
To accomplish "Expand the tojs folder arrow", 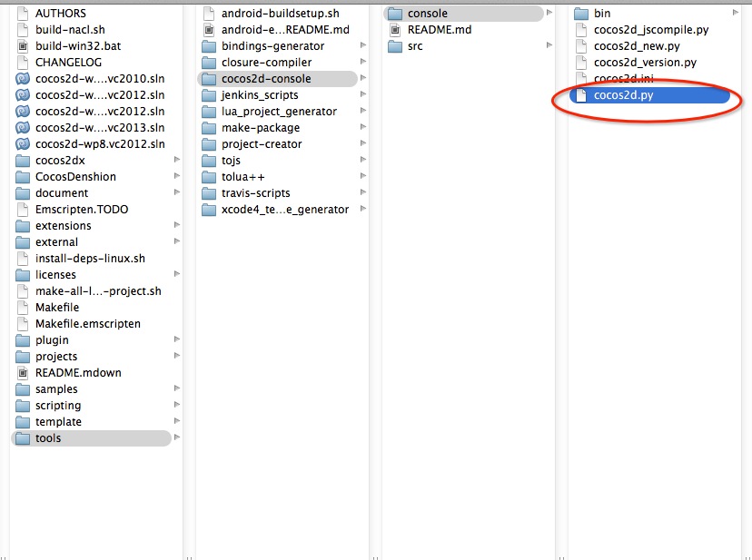I will [363, 159].
